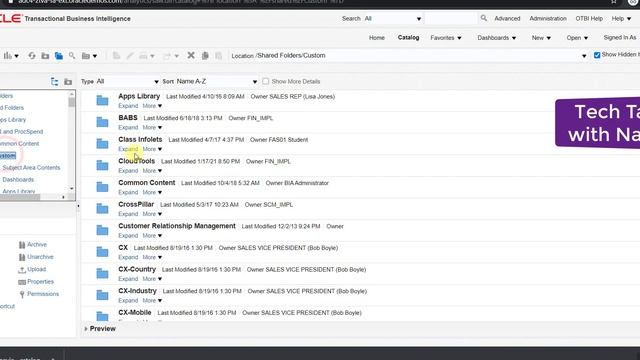Click the Copy icon in toolbar
The image size is (640, 360).
pyautogui.click(x=205, y=56)
